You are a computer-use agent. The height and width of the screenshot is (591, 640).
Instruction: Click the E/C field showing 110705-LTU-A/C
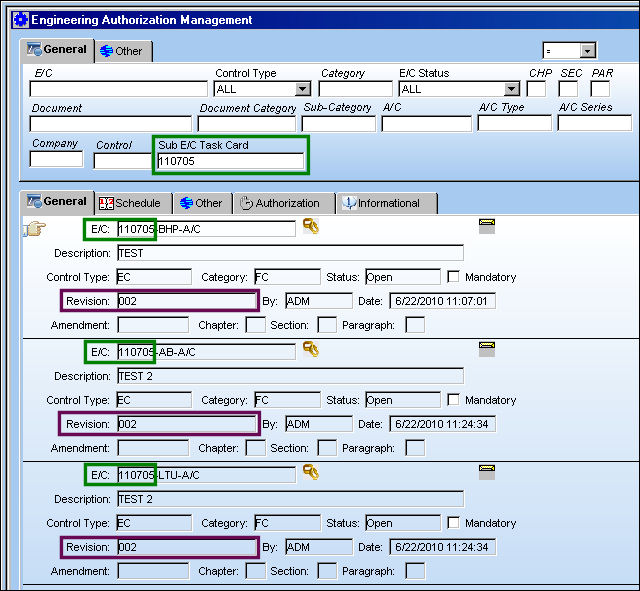pos(207,475)
